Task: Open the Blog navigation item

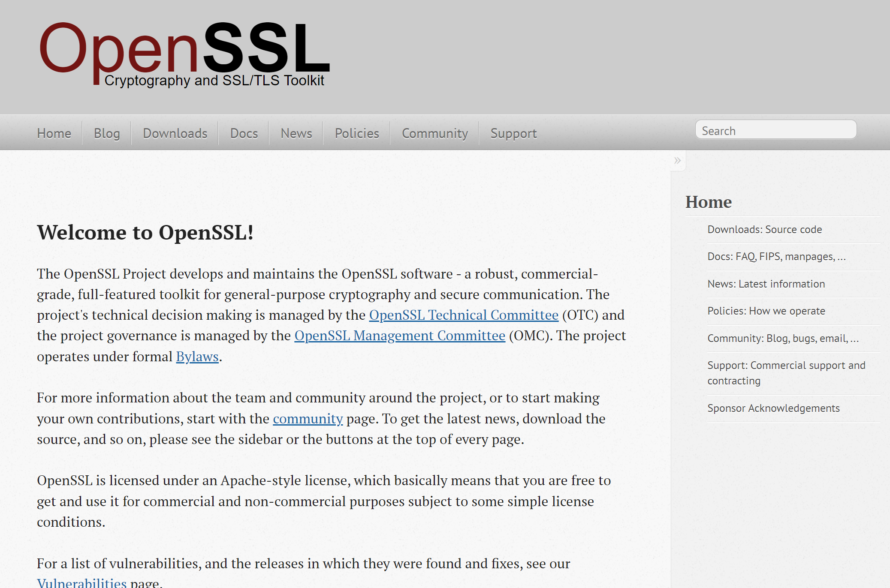Action: pyautogui.click(x=107, y=133)
